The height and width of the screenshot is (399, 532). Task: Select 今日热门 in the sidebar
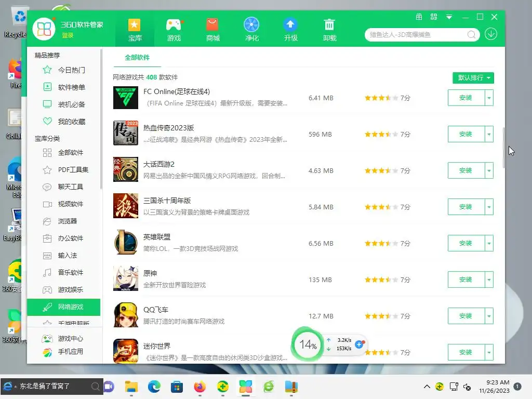pyautogui.click(x=64, y=70)
